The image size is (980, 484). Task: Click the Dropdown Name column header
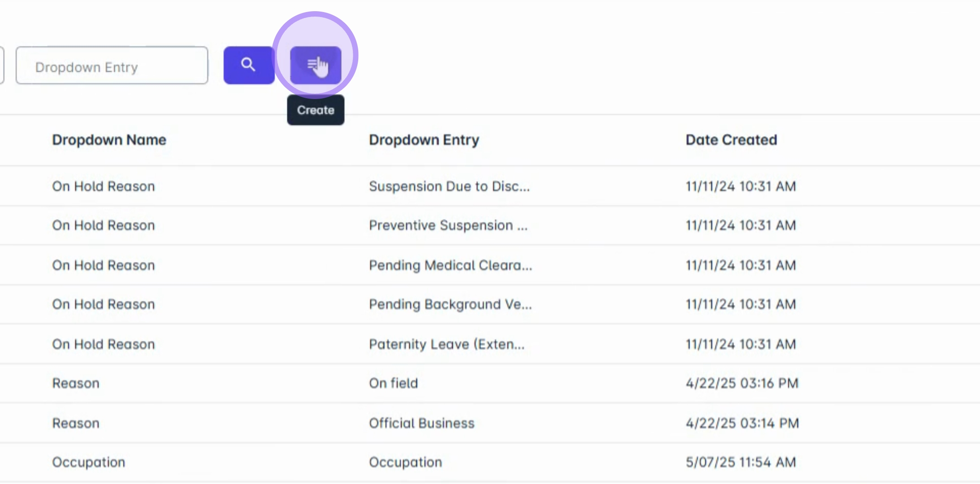pos(109,140)
